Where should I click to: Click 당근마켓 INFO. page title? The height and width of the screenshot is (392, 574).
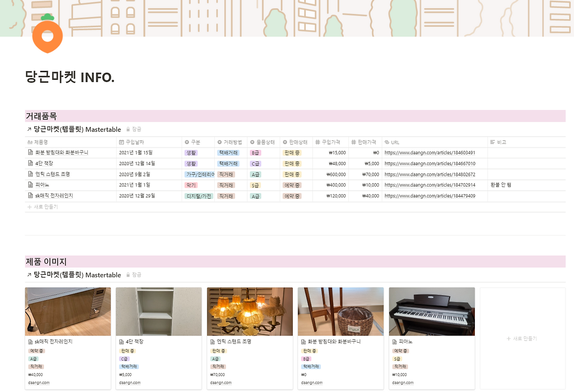70,77
